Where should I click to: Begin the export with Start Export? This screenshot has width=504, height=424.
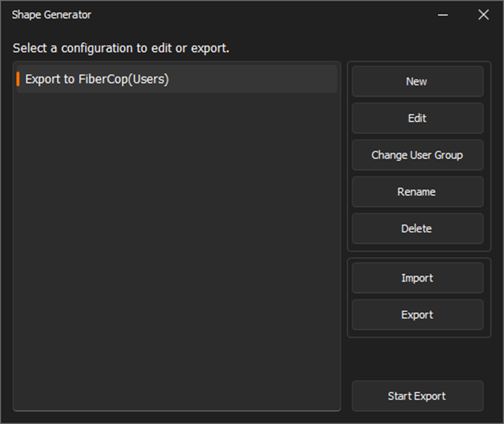coord(418,396)
